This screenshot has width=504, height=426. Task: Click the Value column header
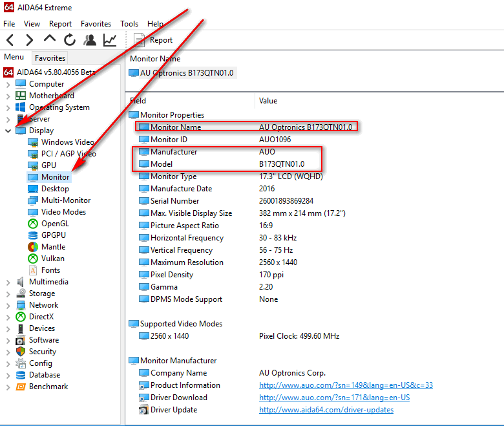(x=268, y=101)
